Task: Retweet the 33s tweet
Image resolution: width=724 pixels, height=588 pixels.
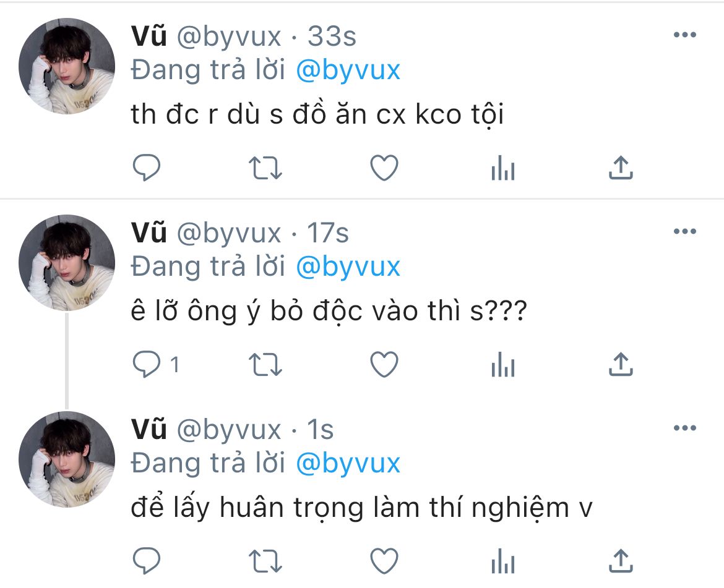Action: [265, 168]
